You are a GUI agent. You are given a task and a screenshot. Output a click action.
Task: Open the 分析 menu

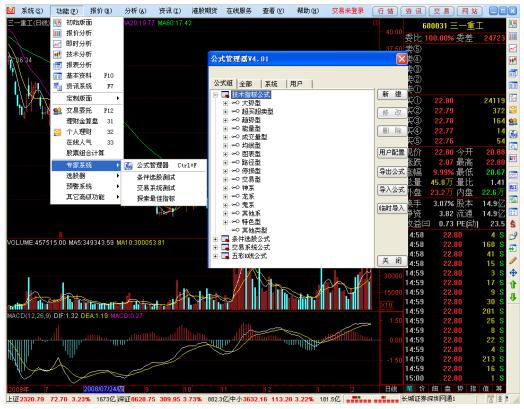(135, 11)
